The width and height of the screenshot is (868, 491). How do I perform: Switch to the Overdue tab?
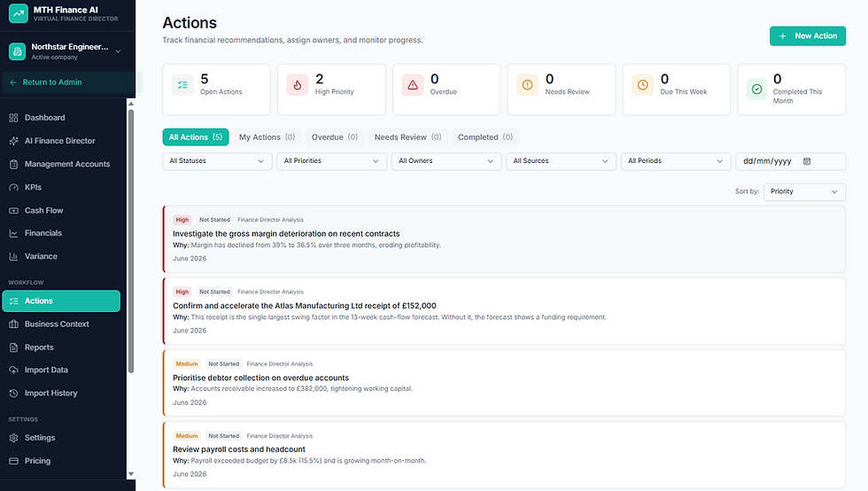tap(335, 136)
